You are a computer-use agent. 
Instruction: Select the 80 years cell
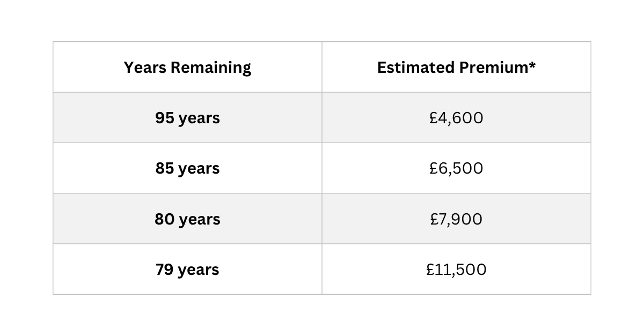[x=187, y=219]
